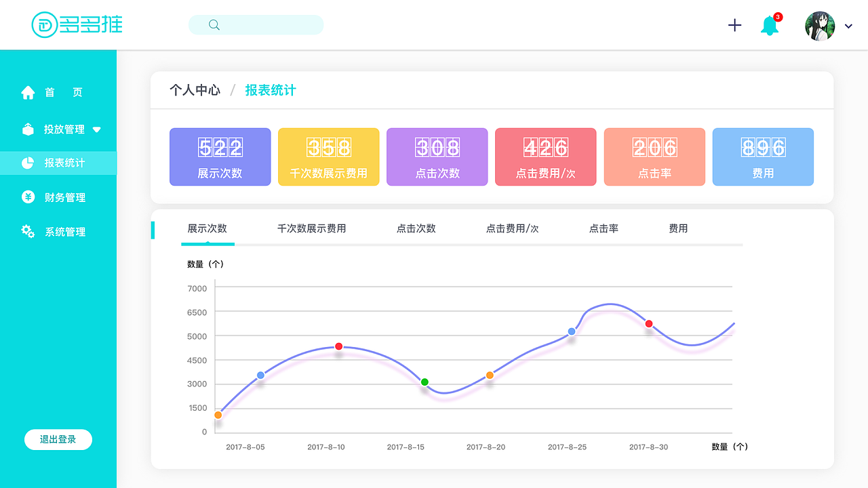
Task: Click the yen icon beside 财务管理
Action: [x=28, y=197]
